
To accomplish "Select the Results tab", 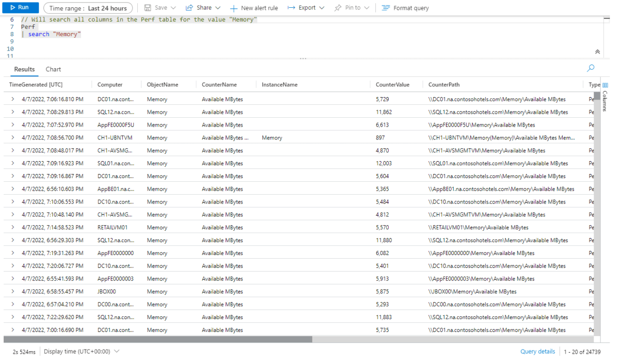I will pyautogui.click(x=24, y=69).
